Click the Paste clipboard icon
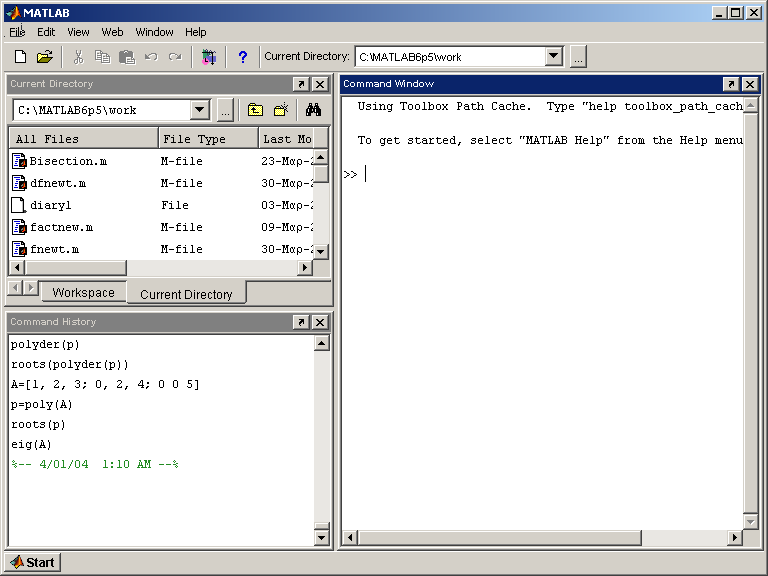The height and width of the screenshot is (576, 768). click(x=127, y=57)
